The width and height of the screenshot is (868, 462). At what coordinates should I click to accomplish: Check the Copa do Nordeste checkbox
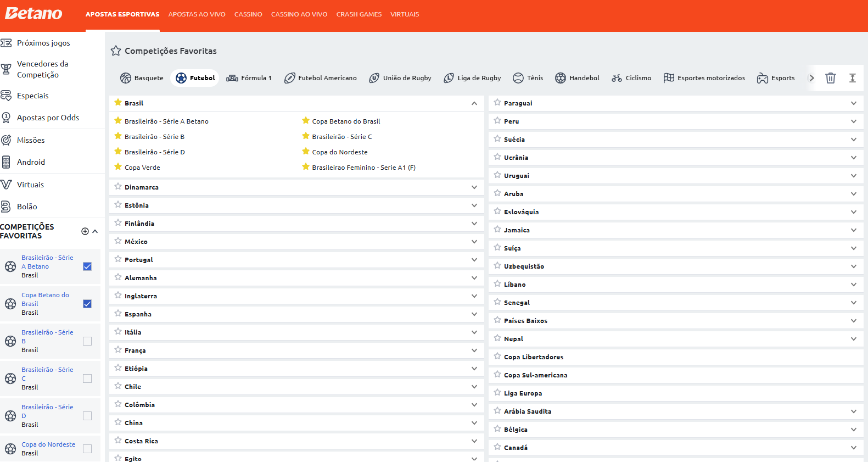(87, 449)
